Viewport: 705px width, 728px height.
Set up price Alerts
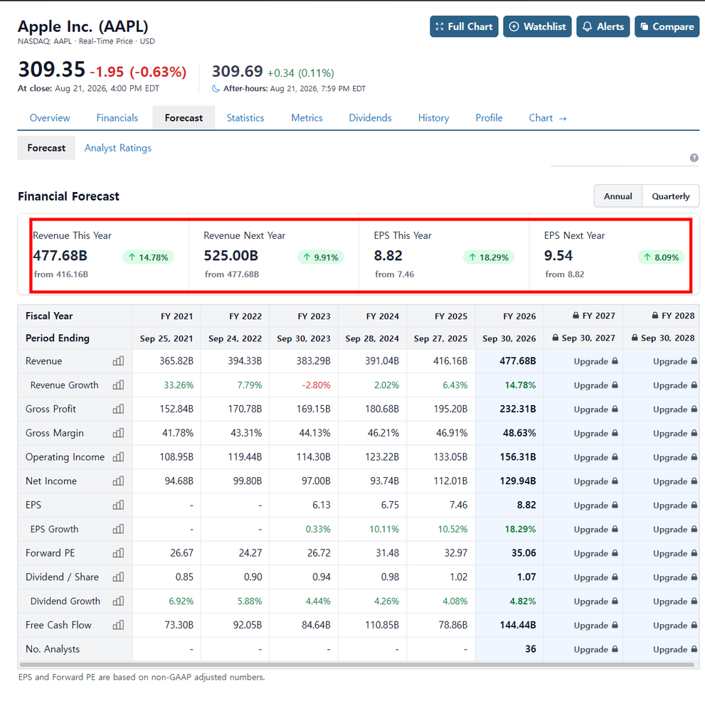[603, 26]
